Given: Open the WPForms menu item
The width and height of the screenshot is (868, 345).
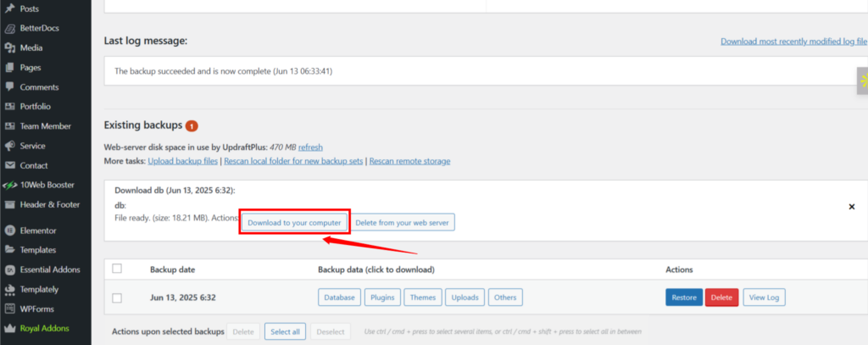Looking at the screenshot, I should [37, 309].
